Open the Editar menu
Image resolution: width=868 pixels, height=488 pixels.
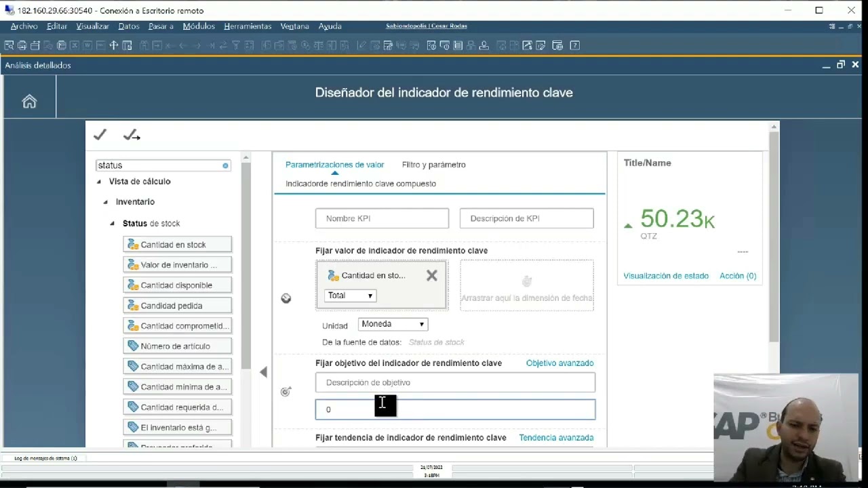pyautogui.click(x=57, y=26)
